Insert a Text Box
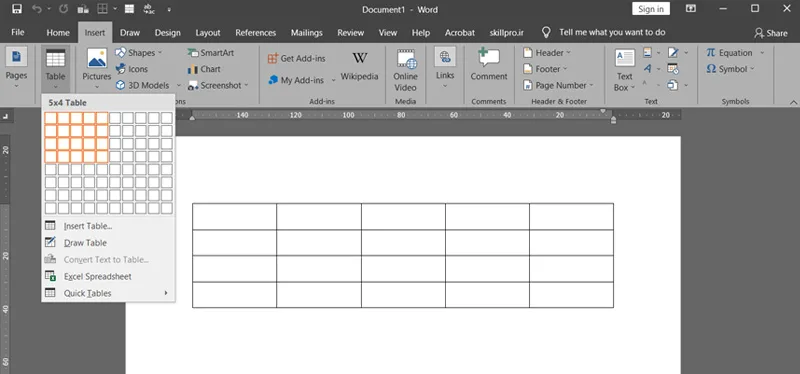The image size is (800, 374). 624,70
